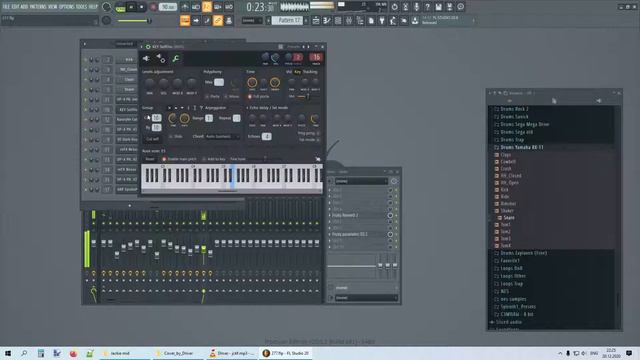Screen dimensions: 640x360
Task: Select the Kick channel in channel rack
Action: 128,60
